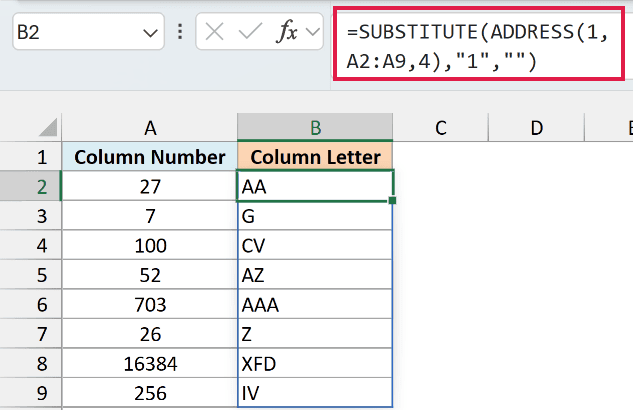Select cell containing 52
633x410 pixels.
pos(150,275)
